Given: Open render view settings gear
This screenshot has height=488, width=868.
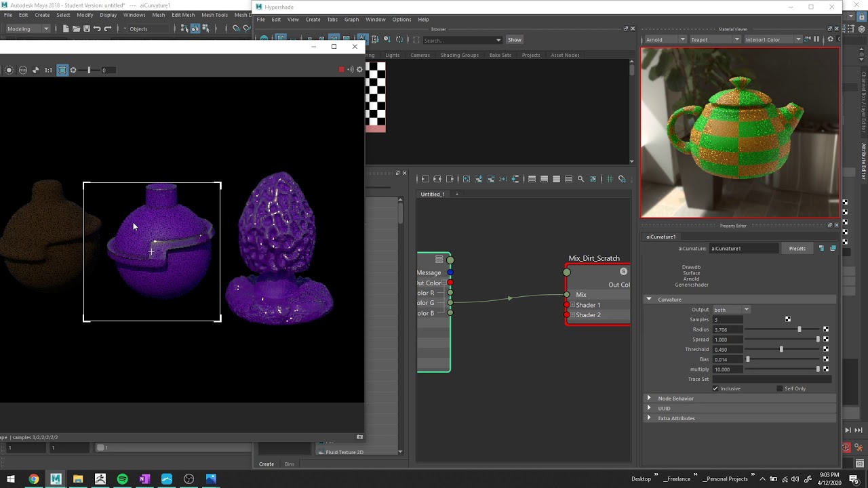Looking at the screenshot, I should pyautogui.click(x=359, y=69).
